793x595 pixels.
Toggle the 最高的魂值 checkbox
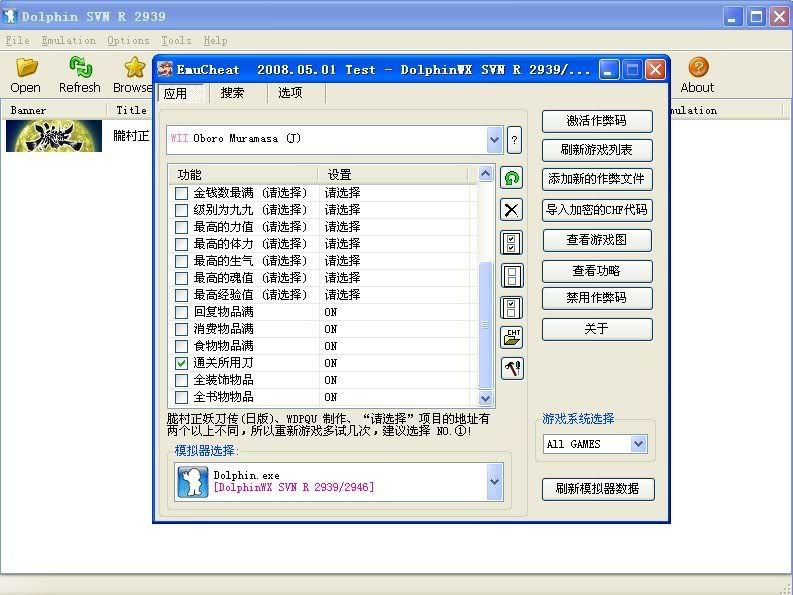point(181,278)
